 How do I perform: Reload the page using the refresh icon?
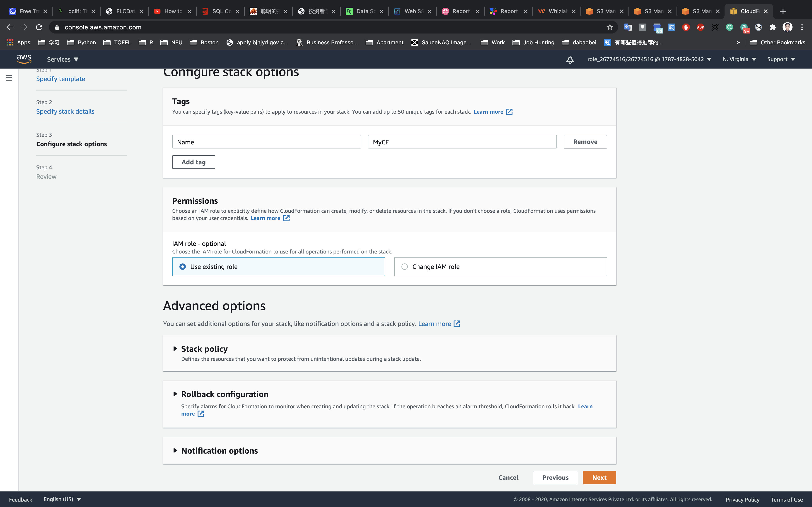point(39,27)
